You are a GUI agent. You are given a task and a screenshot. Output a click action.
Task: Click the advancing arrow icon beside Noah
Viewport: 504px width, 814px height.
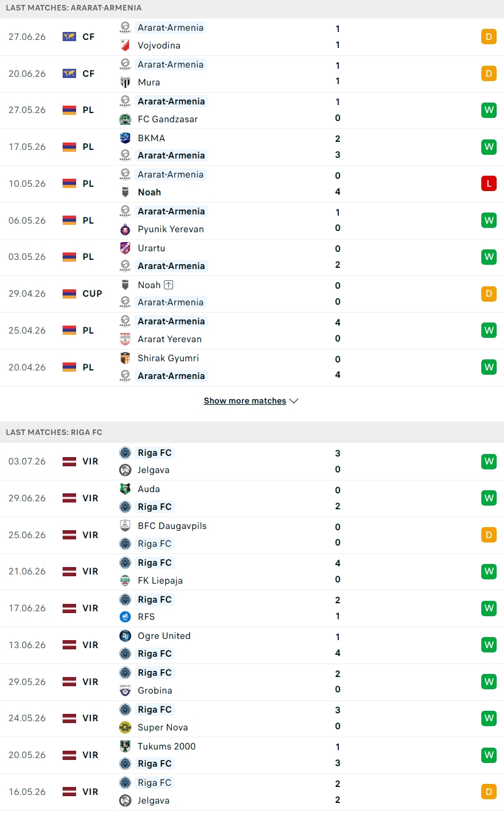pyautogui.click(x=169, y=285)
